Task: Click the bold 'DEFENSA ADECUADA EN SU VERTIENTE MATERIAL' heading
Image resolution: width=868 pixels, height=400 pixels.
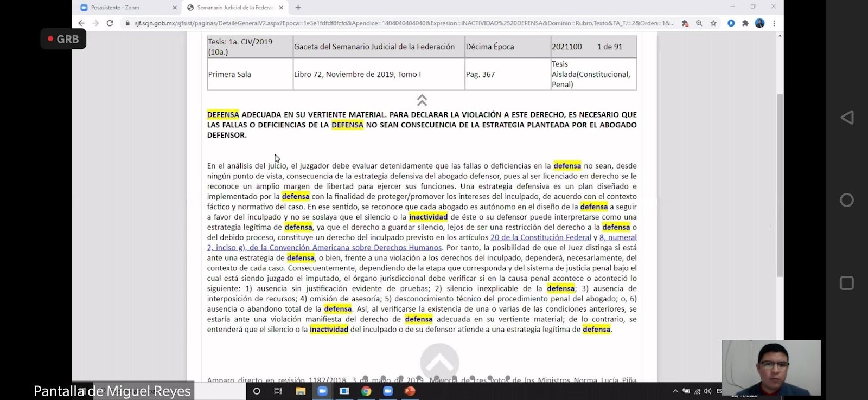Action: [x=422, y=125]
